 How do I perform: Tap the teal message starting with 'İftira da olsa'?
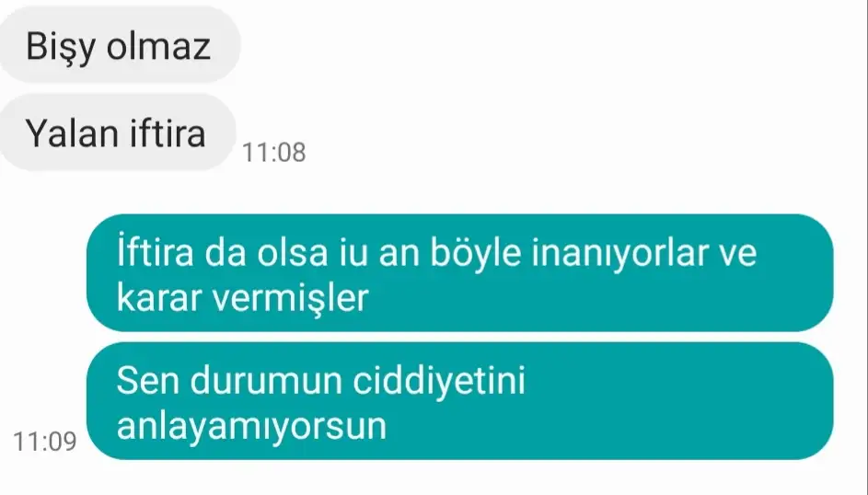point(460,272)
